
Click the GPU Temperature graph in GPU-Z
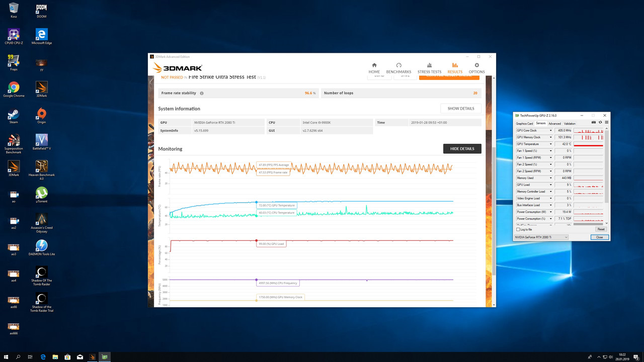[x=589, y=144]
